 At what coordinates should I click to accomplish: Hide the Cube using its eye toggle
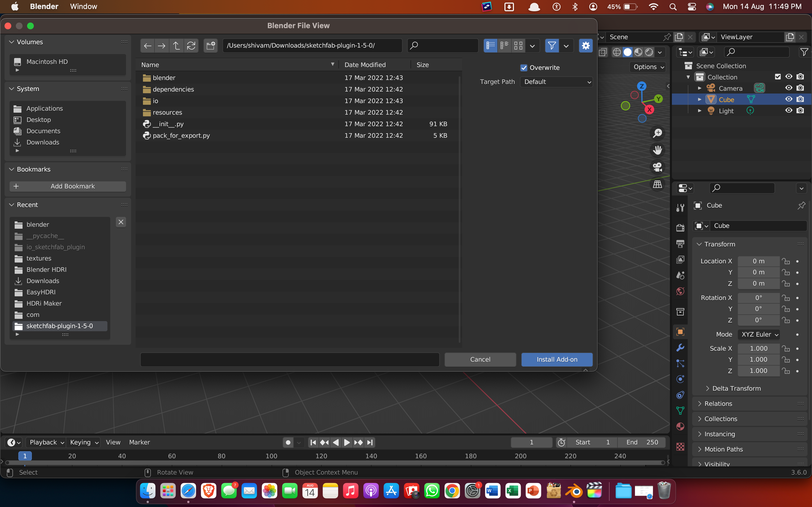789,99
